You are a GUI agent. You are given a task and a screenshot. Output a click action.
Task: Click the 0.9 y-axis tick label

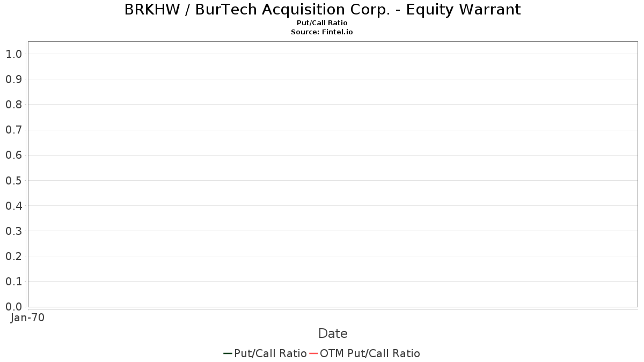13,79
